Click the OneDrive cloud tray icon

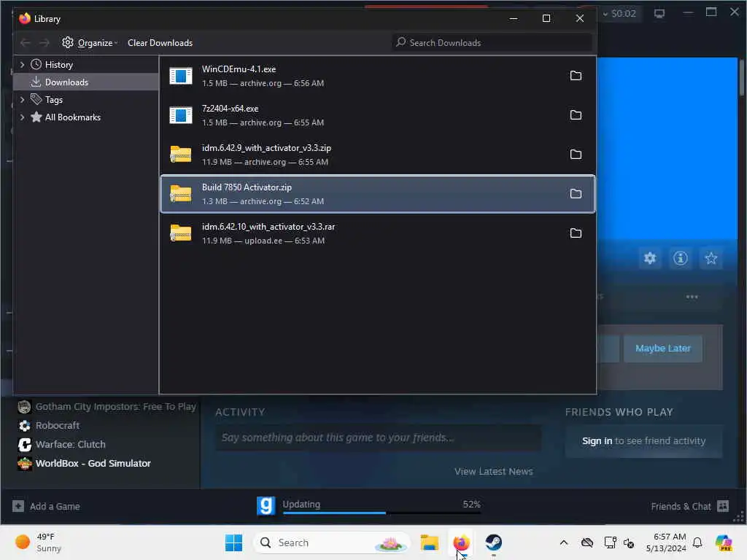point(587,542)
